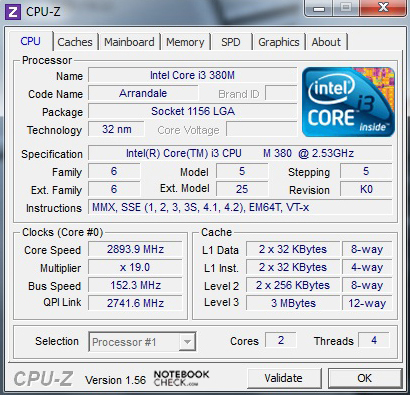Viewport: 410px width, 395px height.
Task: Click the Name field Intel Core i3 380M
Action: tap(192, 75)
